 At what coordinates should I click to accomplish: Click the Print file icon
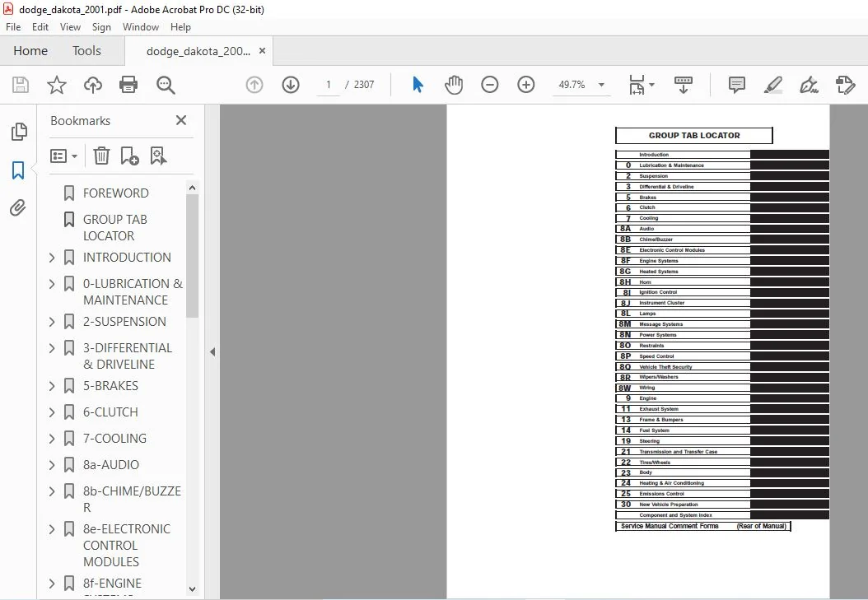click(128, 85)
